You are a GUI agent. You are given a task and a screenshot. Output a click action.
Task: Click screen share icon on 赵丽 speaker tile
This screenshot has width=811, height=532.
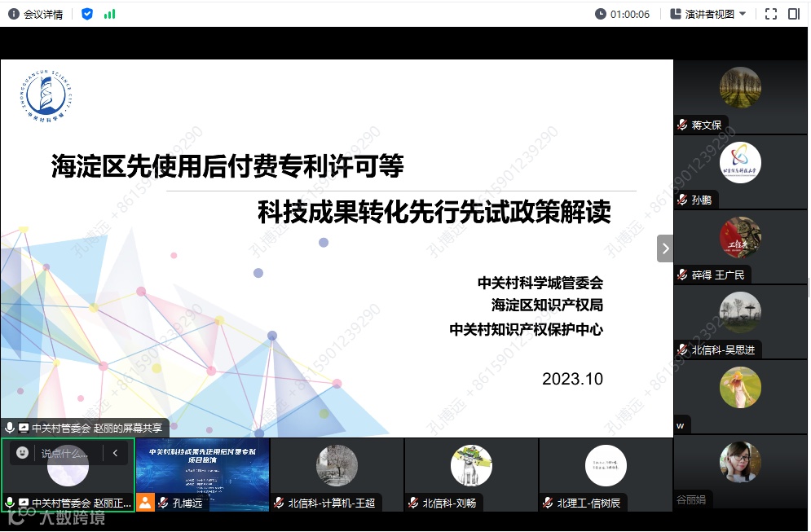click(24, 503)
